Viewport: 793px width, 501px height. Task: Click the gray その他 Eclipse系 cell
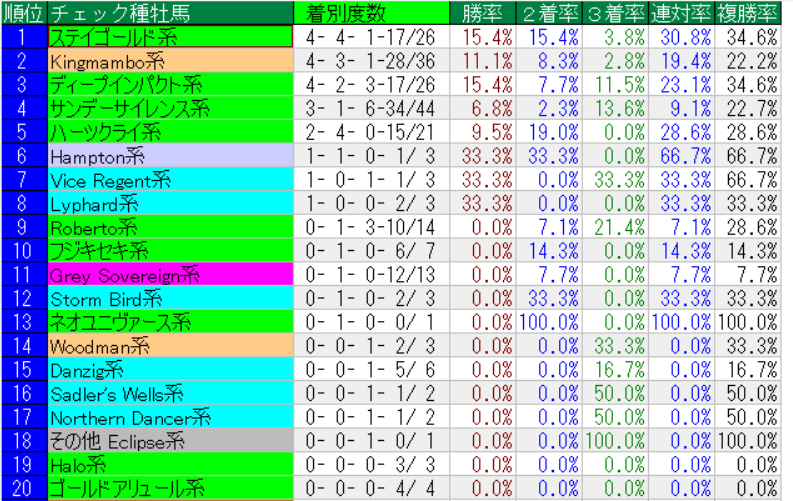[170, 441]
